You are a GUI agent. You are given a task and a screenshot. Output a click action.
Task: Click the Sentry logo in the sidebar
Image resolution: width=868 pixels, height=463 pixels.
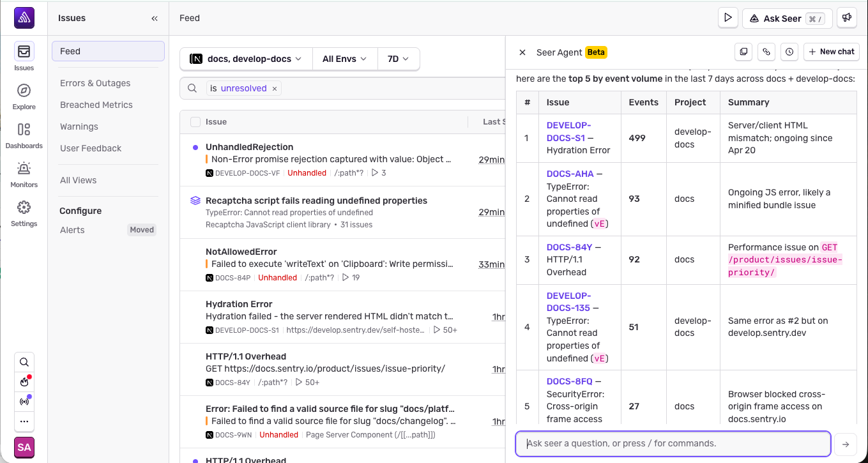click(x=24, y=18)
